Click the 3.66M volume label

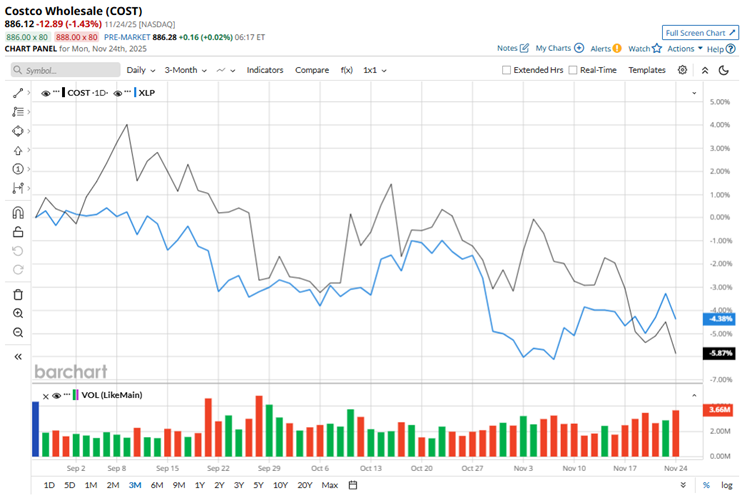[x=719, y=409]
